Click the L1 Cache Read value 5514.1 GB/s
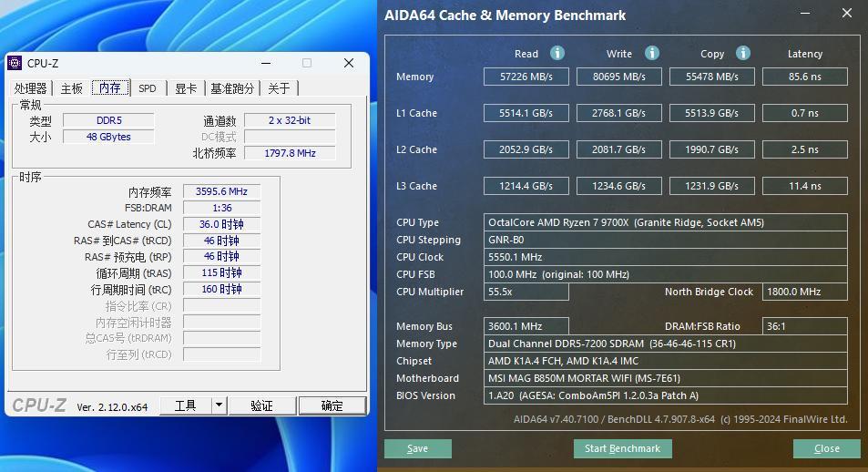The width and height of the screenshot is (868, 472). tap(526, 113)
